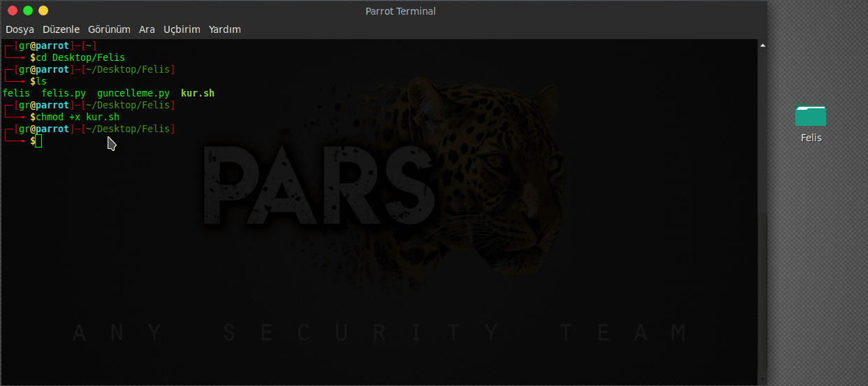The height and width of the screenshot is (386, 868).
Task: Click the ls command text
Action: 41,81
